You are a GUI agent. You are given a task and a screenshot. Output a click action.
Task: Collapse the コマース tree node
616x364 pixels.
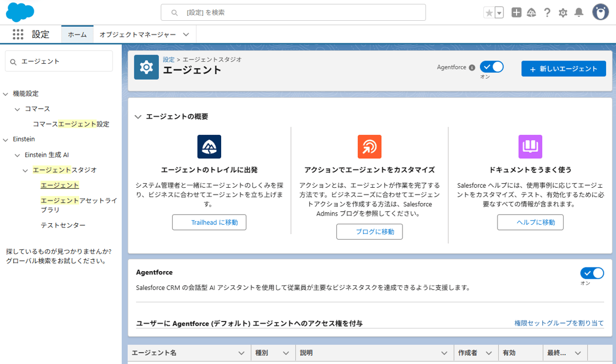(x=17, y=110)
